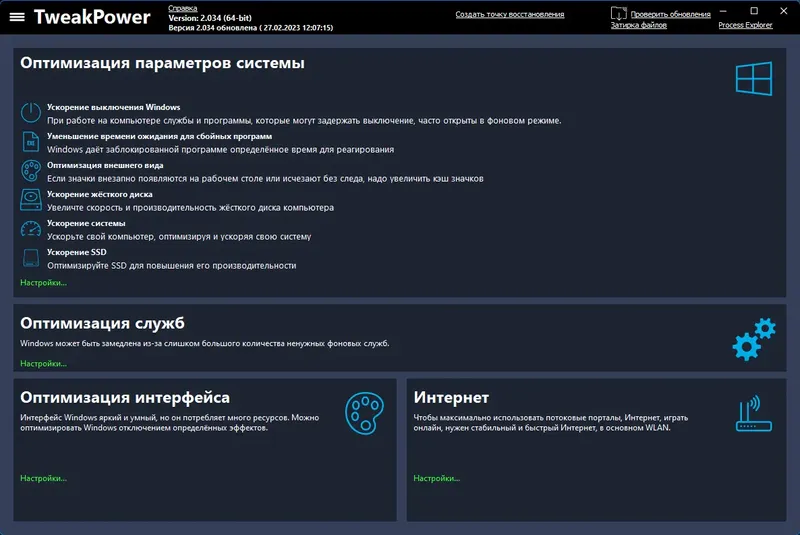Click the SSD acceleration drive icon

(x=31, y=258)
